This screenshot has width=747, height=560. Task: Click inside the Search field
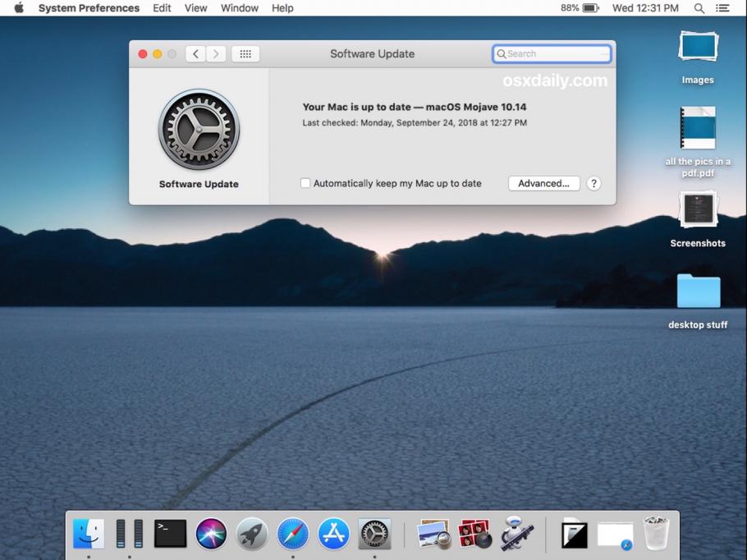(551, 53)
